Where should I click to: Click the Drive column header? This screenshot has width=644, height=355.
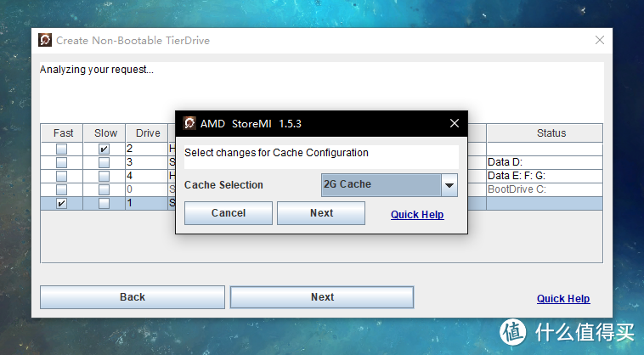pyautogui.click(x=147, y=133)
